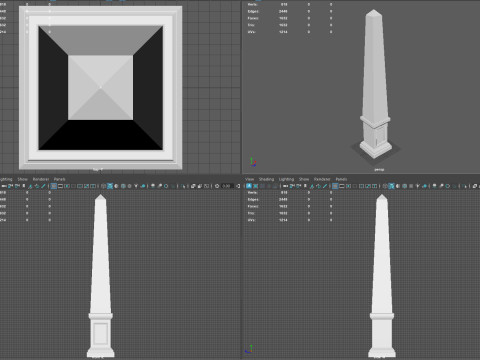The width and height of the screenshot is (480, 360).
Task: Toggle Grid display in bottom-right viewport toolbar
Action: click(x=335, y=186)
